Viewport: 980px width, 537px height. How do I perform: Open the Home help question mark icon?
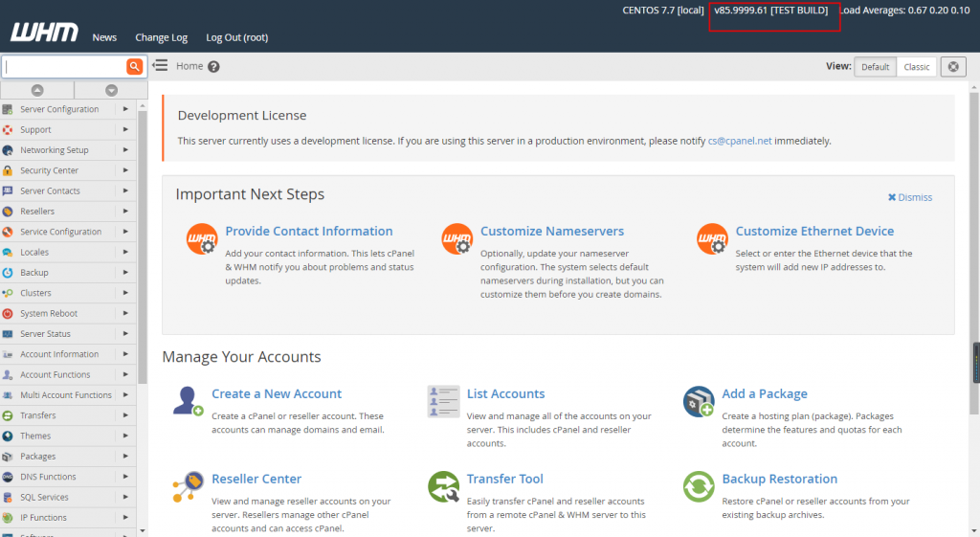pos(213,66)
